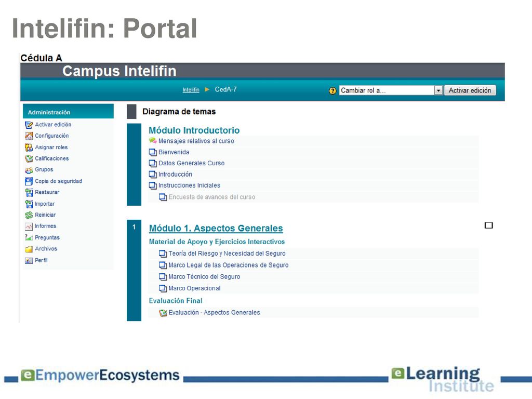Open Teoría del Riesgo y Necesidad del Seguro
The height and width of the screenshot is (399, 532).
pyautogui.click(x=227, y=254)
